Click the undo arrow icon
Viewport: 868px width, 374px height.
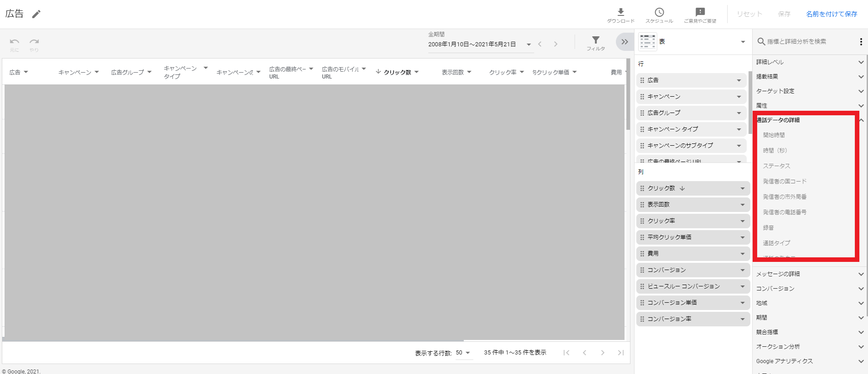pos(15,41)
